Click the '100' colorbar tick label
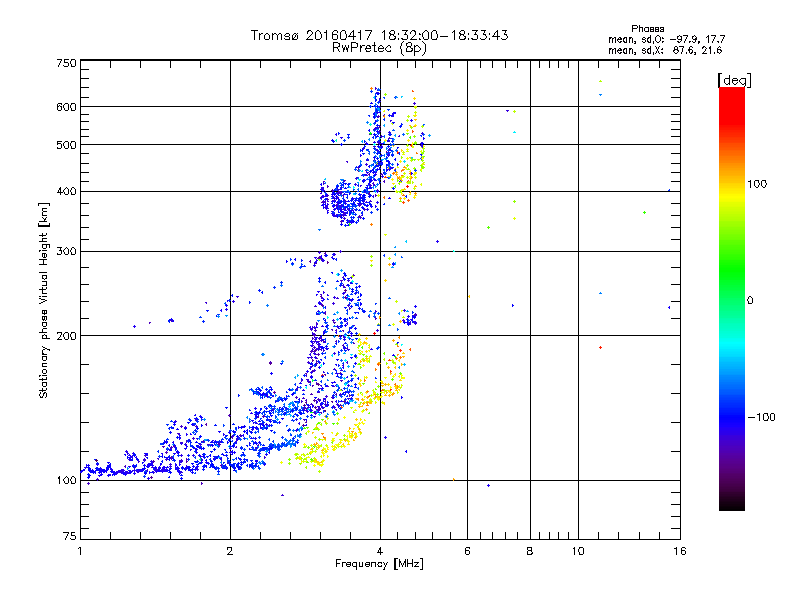 [x=757, y=184]
